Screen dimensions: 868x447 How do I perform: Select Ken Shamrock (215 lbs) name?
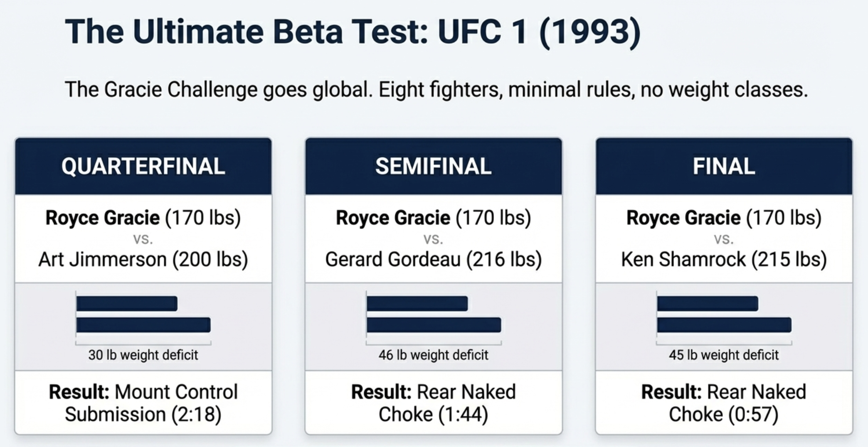[724, 260]
